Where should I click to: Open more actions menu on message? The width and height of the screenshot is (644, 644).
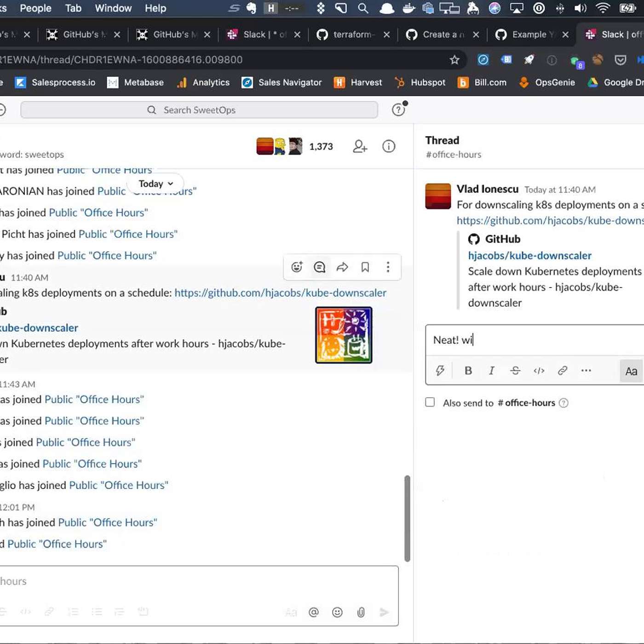click(x=388, y=267)
